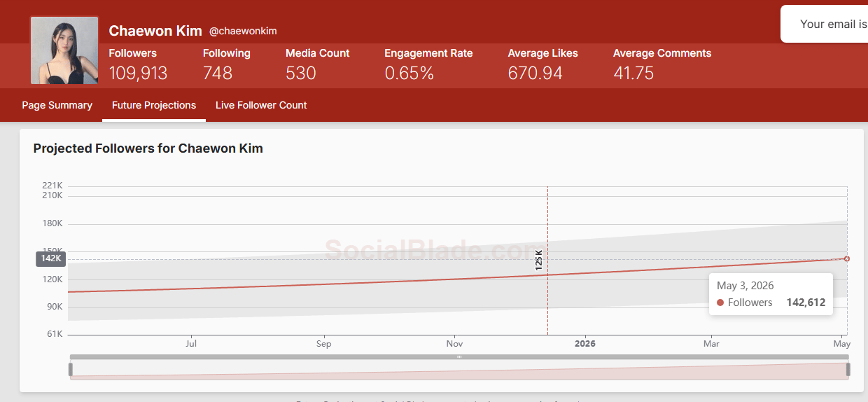
Task: Click the Mar x-axis label
Action: coord(711,344)
